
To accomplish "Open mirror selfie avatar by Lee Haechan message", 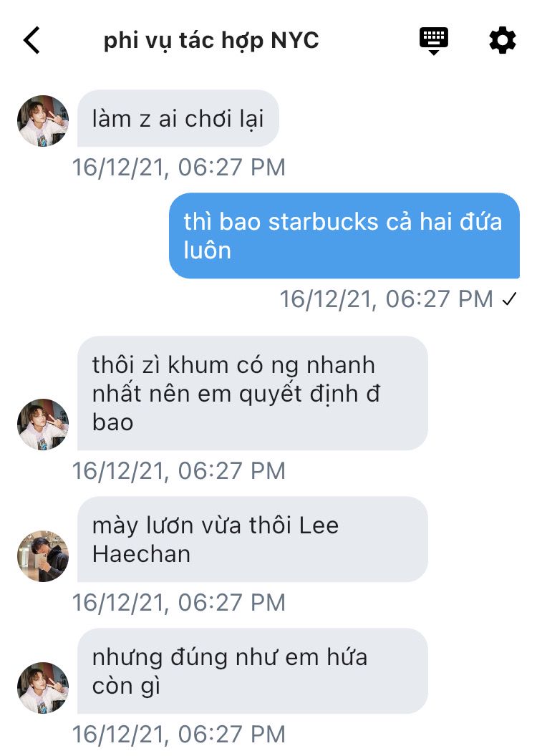I will point(43,556).
